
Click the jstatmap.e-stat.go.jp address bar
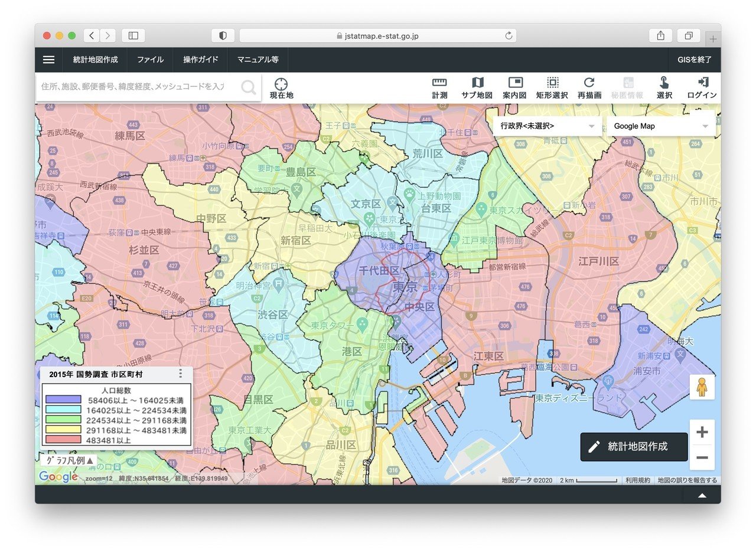[x=377, y=35]
